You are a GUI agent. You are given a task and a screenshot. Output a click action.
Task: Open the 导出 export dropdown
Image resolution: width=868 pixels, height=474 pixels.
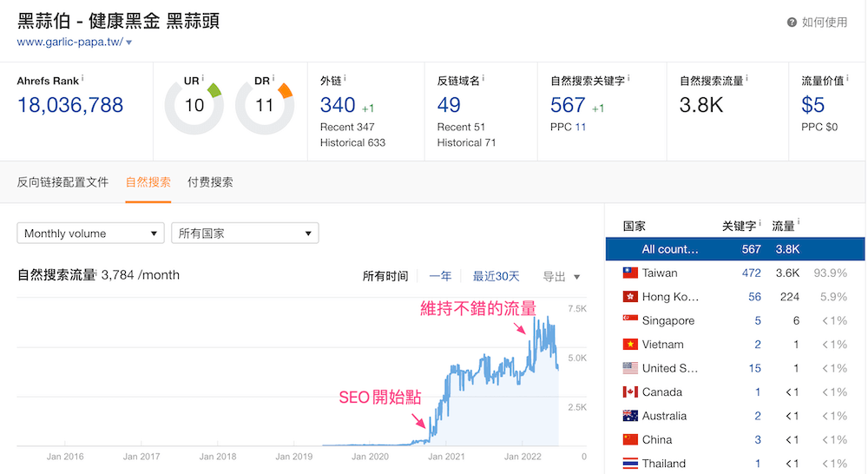[x=562, y=276]
